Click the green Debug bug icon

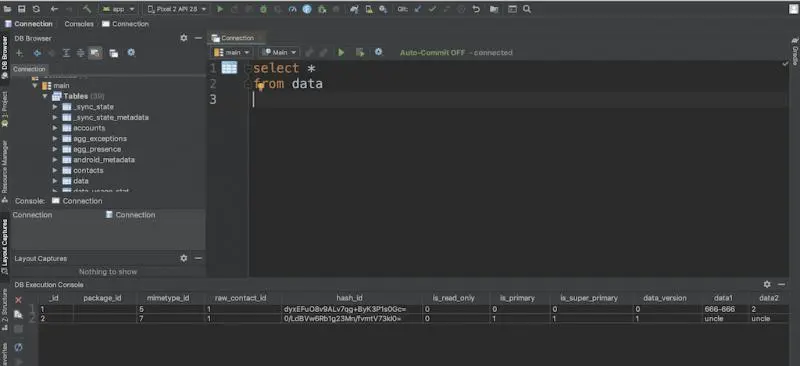(263, 9)
